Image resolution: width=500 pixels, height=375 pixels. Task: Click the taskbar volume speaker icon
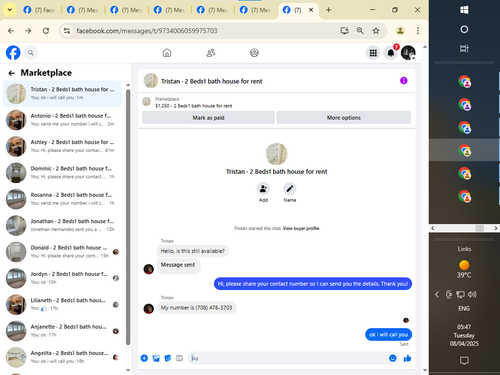472,294
